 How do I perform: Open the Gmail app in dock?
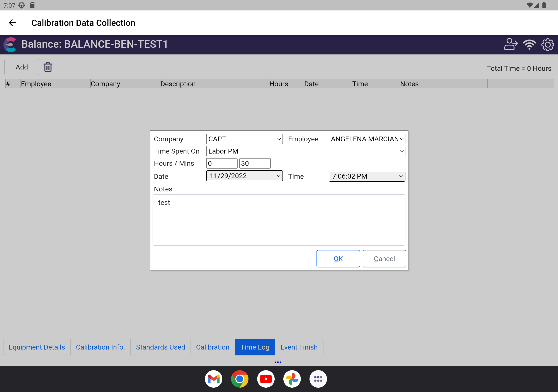tap(213, 379)
